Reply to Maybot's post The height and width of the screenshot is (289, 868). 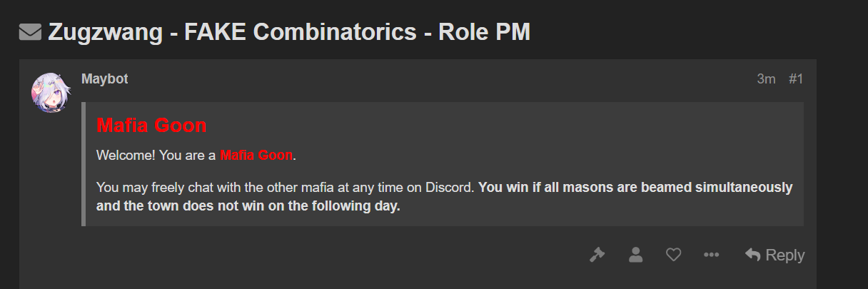click(774, 255)
